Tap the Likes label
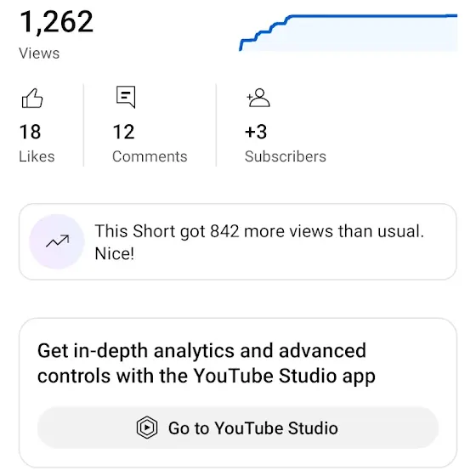The image size is (476, 476). (37, 156)
